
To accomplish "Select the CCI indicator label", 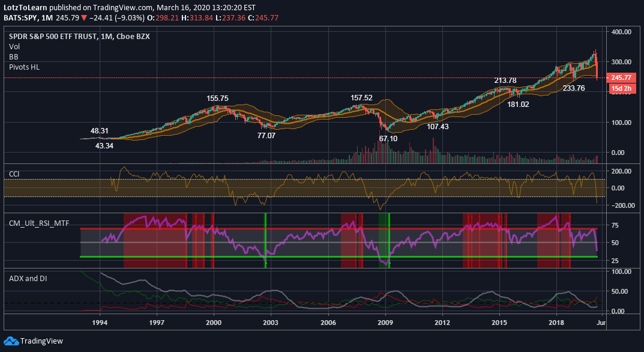I will click(x=14, y=174).
